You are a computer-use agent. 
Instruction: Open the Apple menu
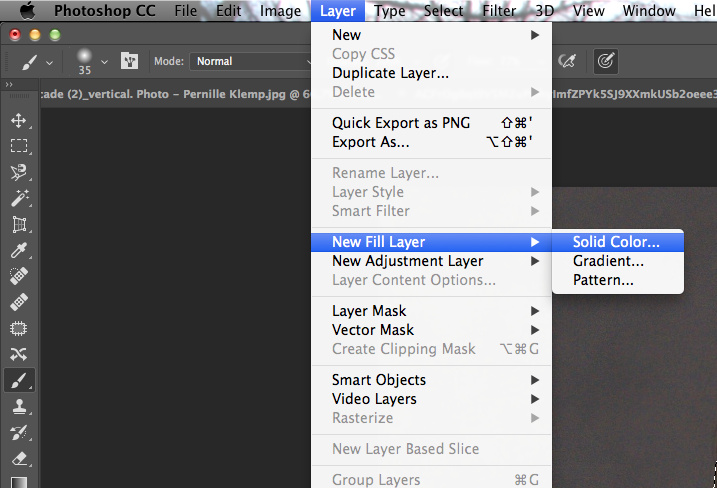coord(27,11)
